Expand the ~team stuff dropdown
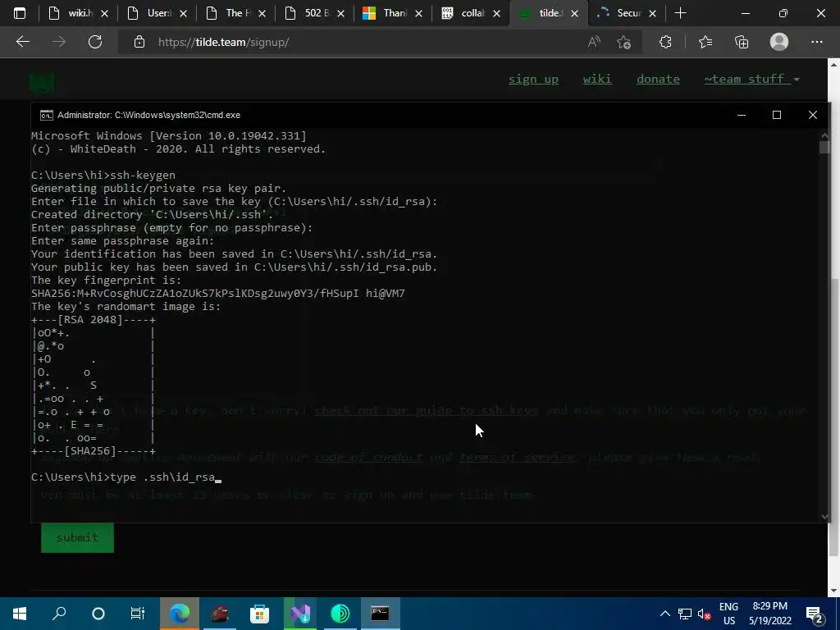Image resolution: width=840 pixels, height=630 pixels. [751, 80]
